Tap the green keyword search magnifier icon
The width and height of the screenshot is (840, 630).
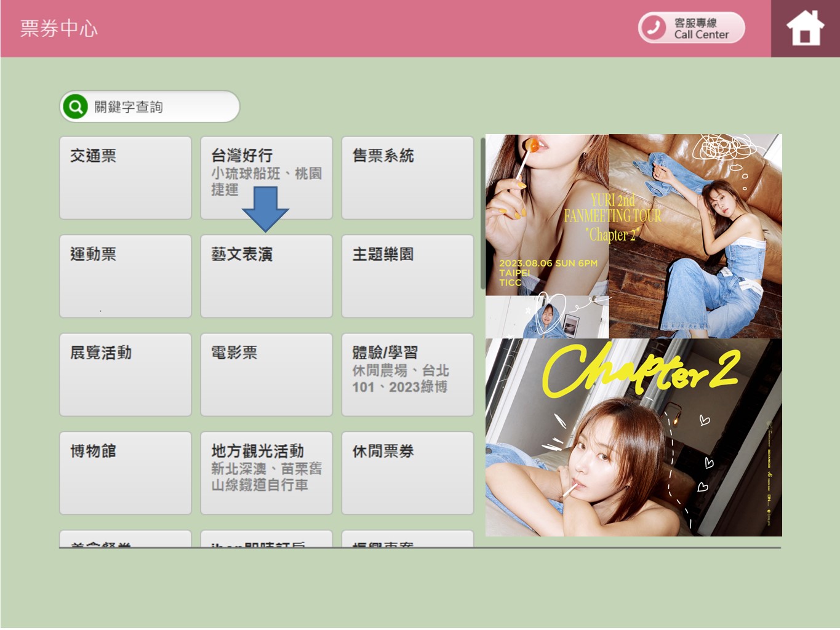75,106
